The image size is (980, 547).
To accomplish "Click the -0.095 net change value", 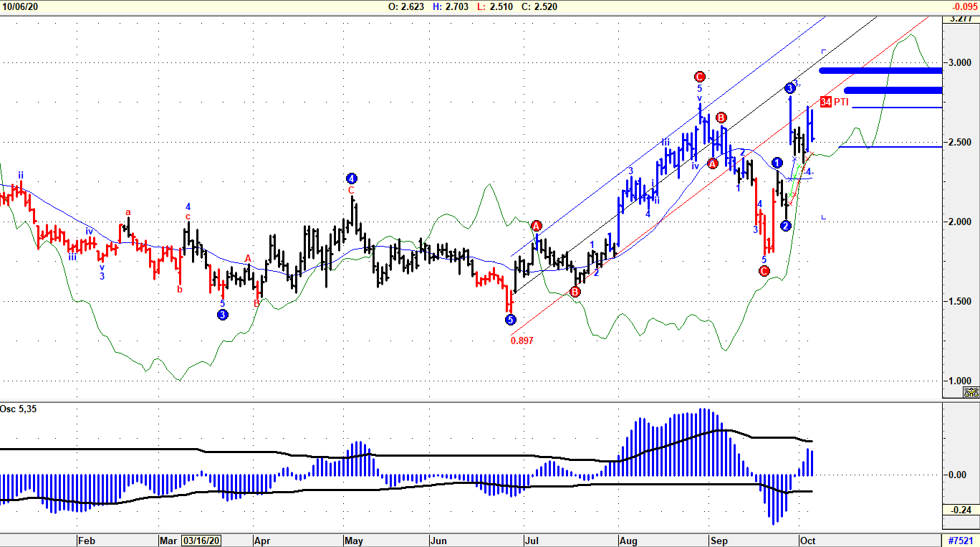I will pyautogui.click(x=963, y=6).
